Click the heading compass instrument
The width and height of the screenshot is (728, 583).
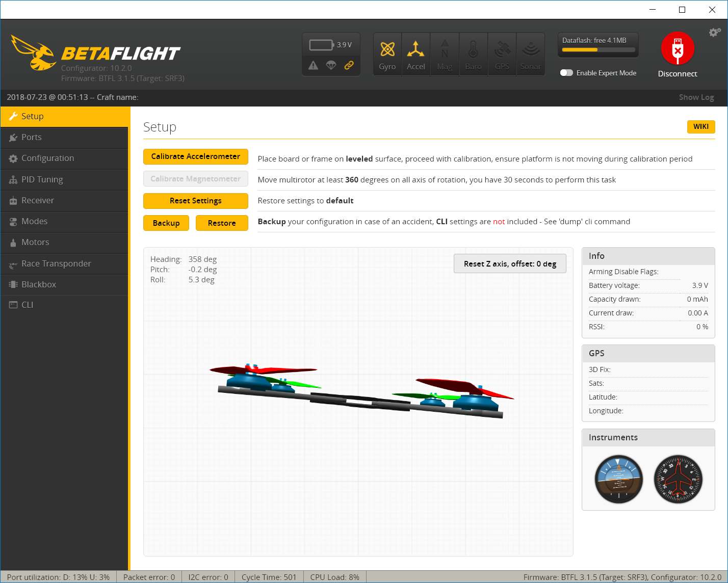coord(678,479)
